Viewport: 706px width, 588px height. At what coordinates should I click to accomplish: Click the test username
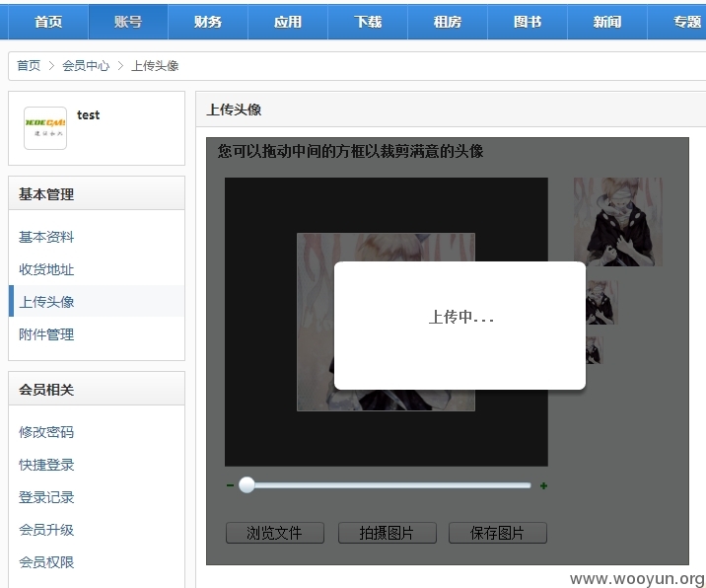point(89,115)
